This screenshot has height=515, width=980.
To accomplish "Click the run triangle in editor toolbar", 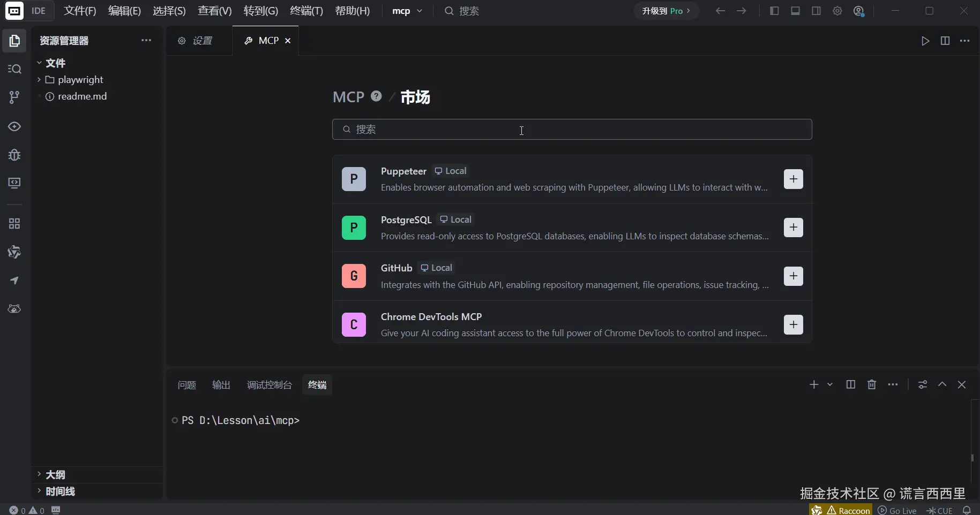I will coord(925,41).
